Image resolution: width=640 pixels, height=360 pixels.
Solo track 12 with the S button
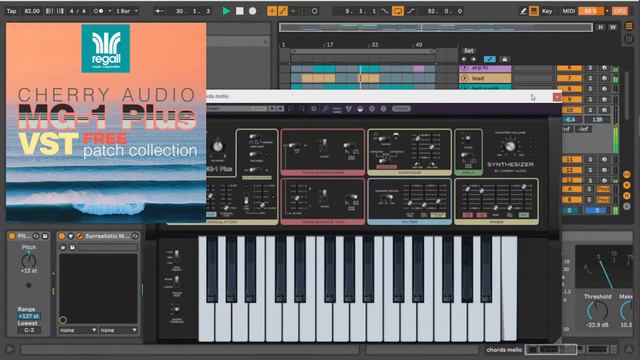pyautogui.click(x=590, y=170)
